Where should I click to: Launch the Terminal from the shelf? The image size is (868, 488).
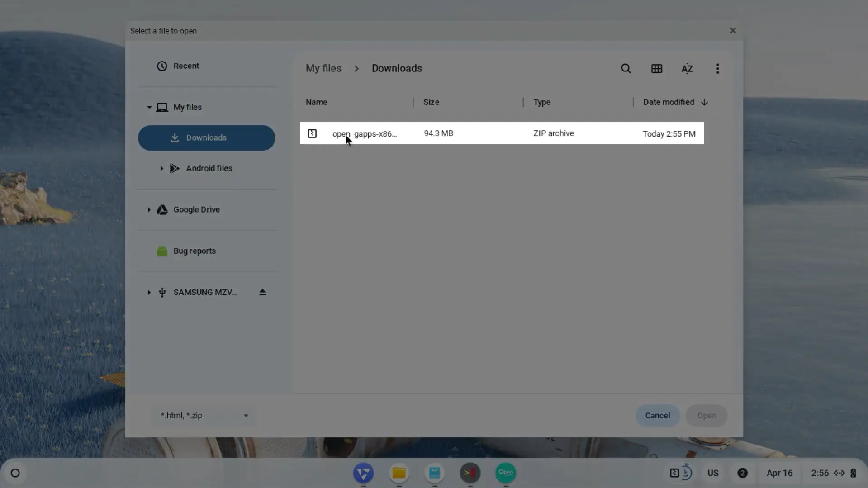(470, 473)
